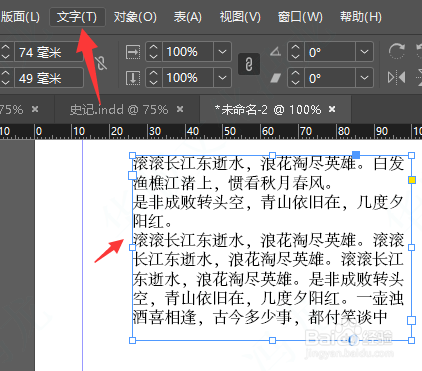Open the 文字(T) menu

(x=77, y=17)
